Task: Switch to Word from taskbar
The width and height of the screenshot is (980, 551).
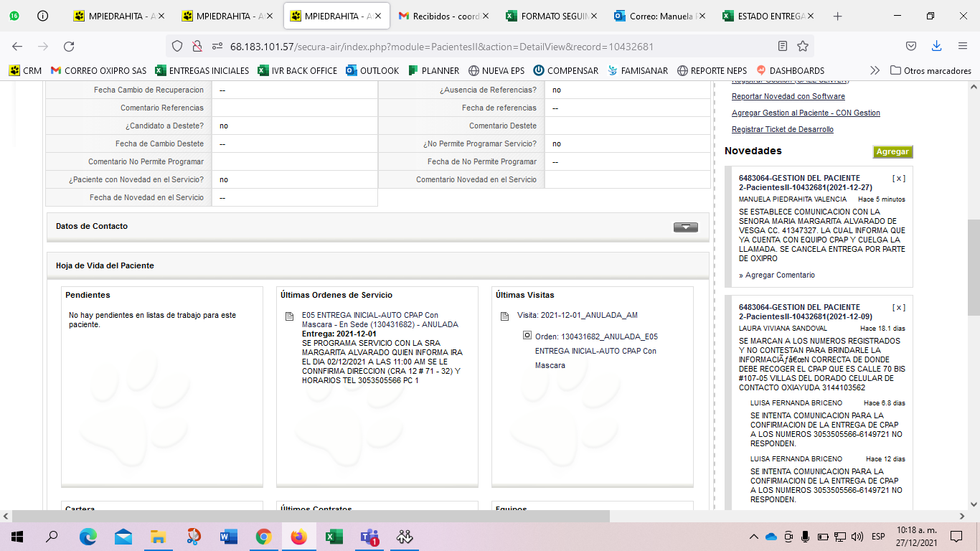Action: [x=228, y=536]
